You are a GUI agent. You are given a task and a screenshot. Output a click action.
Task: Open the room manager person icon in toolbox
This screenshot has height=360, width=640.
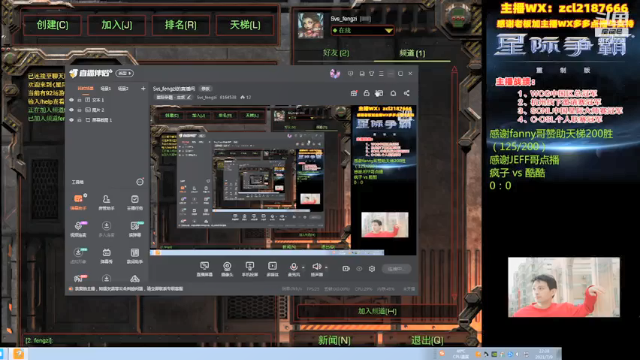(106, 202)
